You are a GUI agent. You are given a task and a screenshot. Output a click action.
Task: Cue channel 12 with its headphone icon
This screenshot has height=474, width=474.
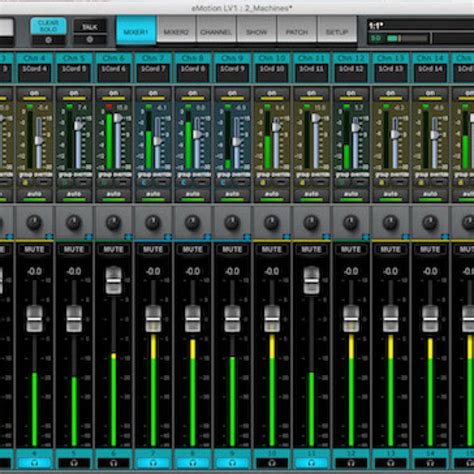coord(351,463)
